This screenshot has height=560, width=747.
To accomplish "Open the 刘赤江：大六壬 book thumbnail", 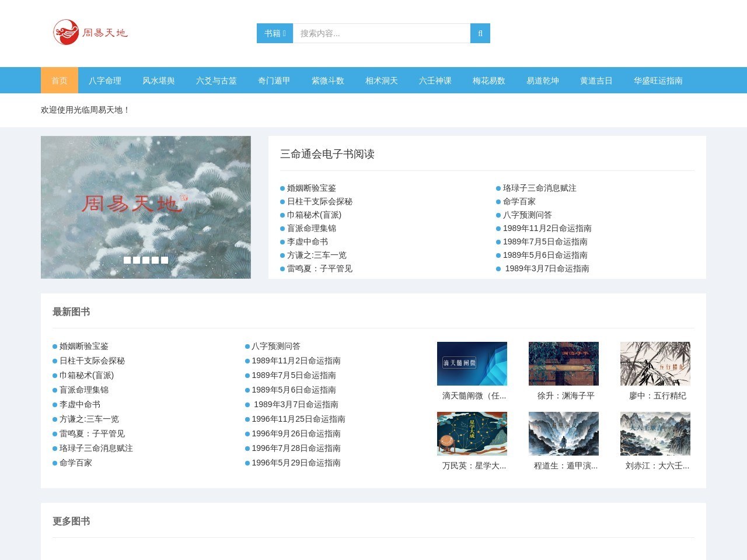I will click(655, 433).
